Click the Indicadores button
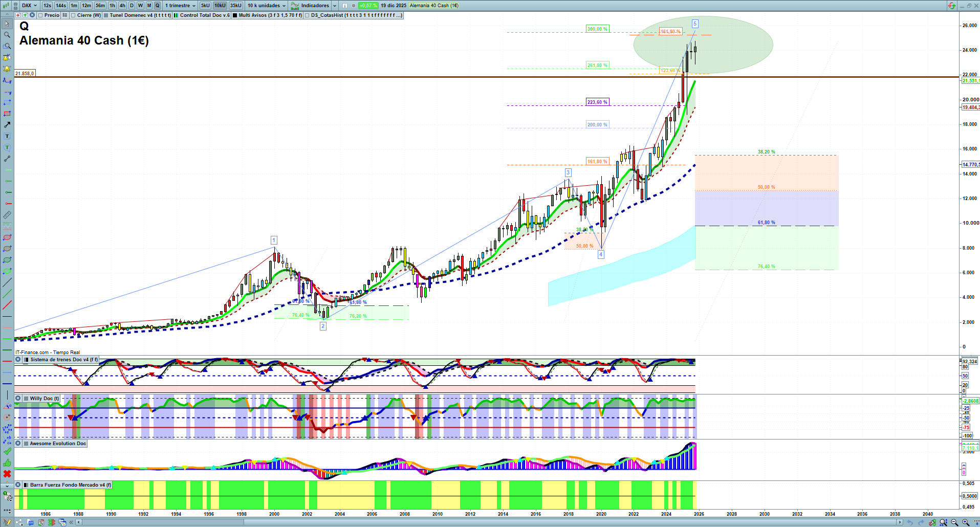This screenshot has width=980, height=527. tap(314, 6)
